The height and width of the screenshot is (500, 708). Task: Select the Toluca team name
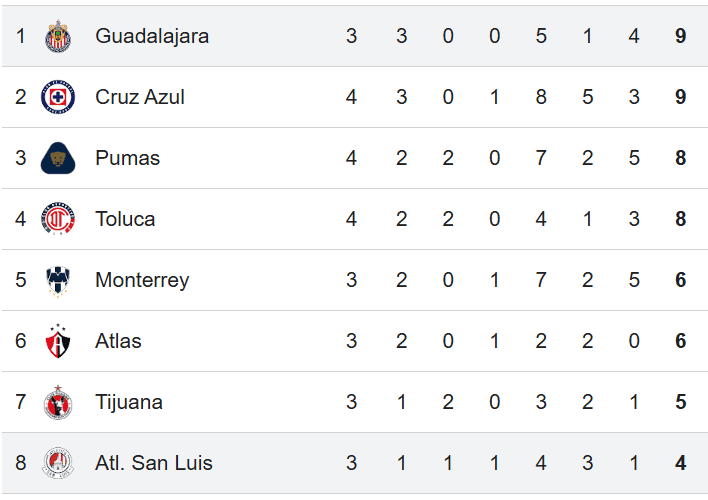click(125, 219)
